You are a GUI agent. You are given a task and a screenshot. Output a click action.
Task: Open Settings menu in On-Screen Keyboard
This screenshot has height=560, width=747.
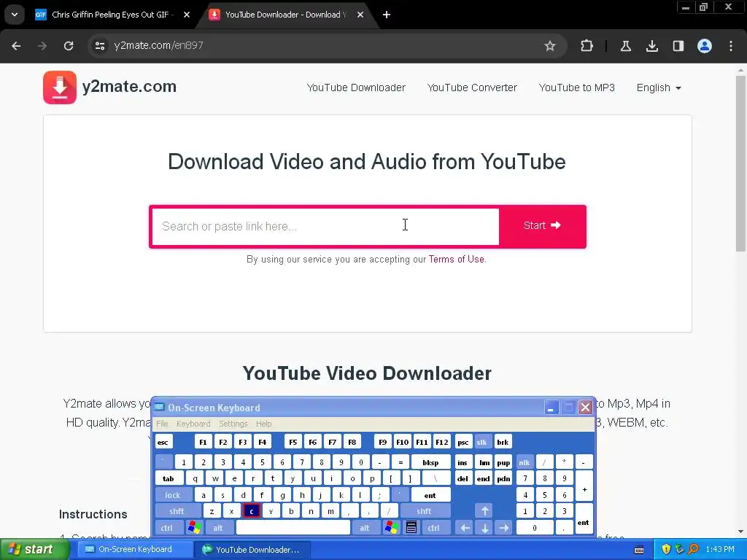coord(233,424)
